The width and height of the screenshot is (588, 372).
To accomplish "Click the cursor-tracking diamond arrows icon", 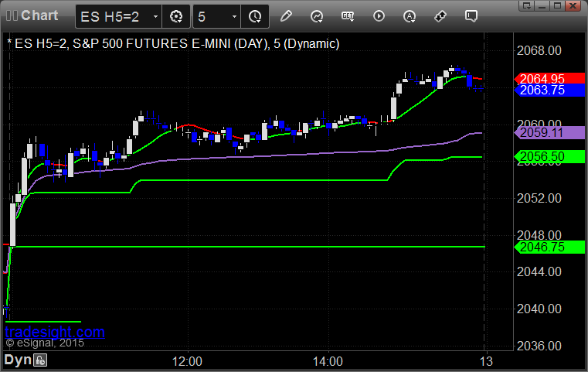I will click(440, 16).
